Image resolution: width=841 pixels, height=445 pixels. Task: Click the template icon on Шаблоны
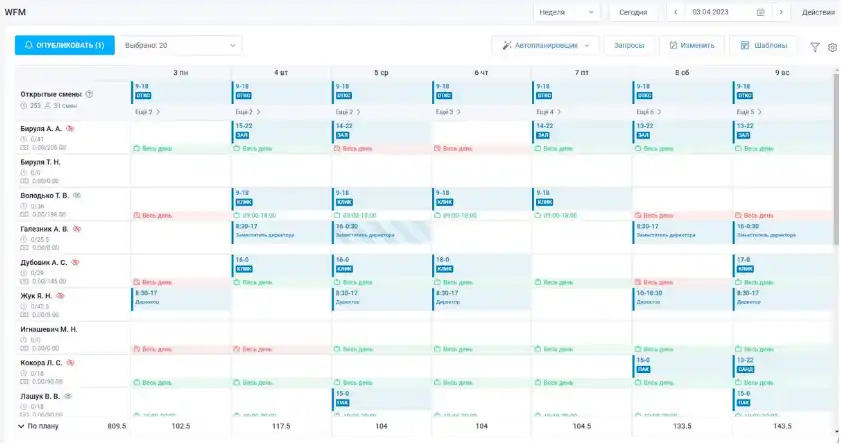(744, 46)
